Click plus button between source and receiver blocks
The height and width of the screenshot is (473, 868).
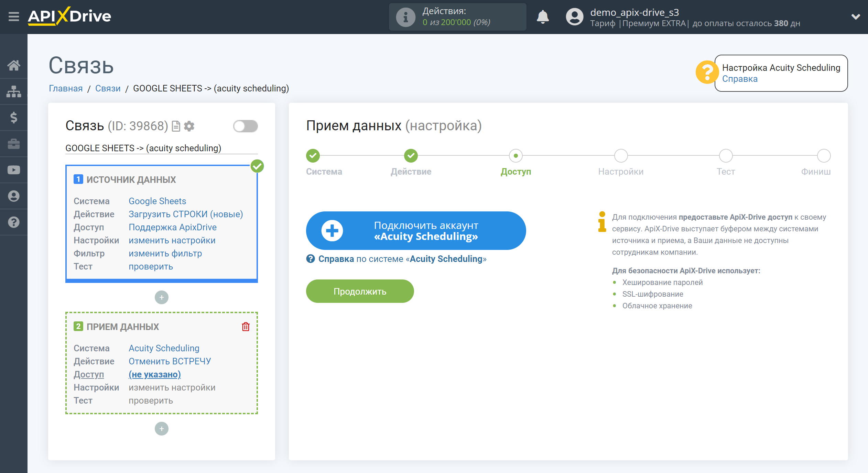tap(162, 297)
